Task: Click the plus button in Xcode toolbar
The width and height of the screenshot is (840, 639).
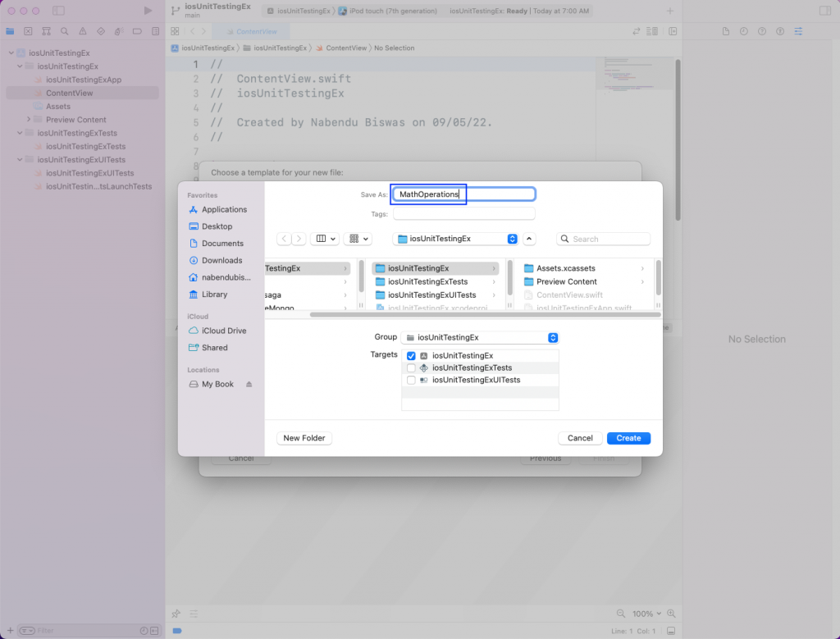Action: [x=669, y=11]
